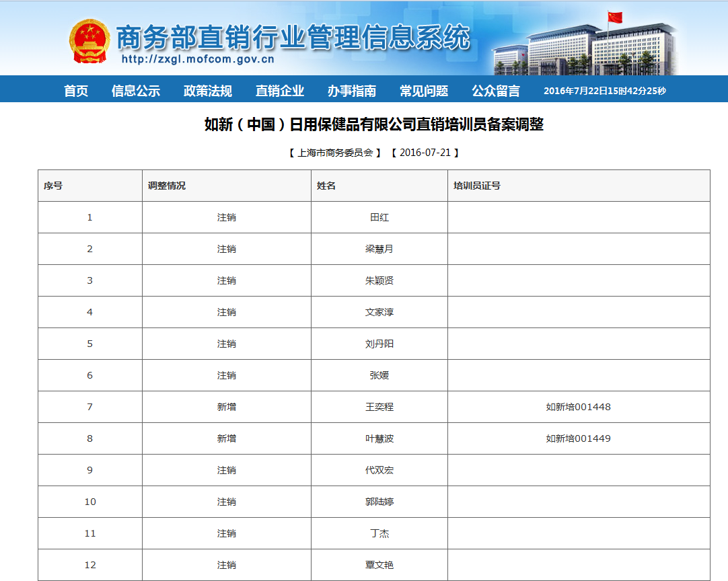Select the name 郭陆婷 in row 10
This screenshot has height=581, width=728.
[x=379, y=501]
